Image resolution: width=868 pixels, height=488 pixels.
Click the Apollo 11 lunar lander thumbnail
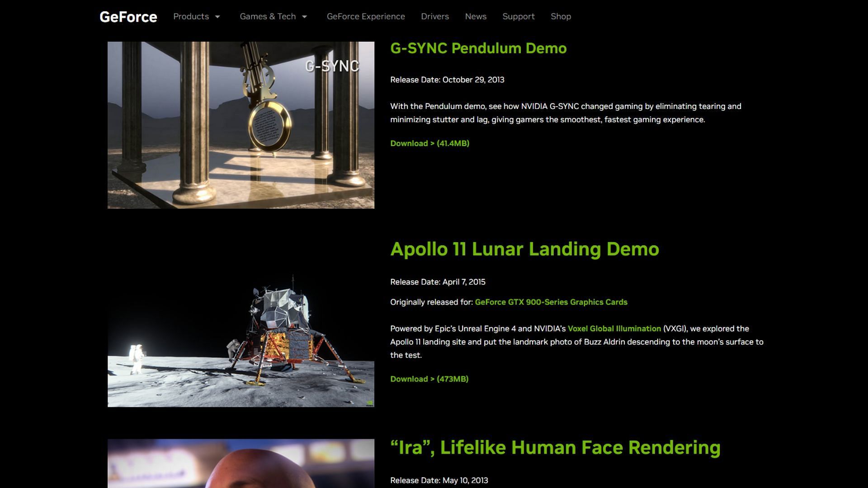[x=241, y=324]
